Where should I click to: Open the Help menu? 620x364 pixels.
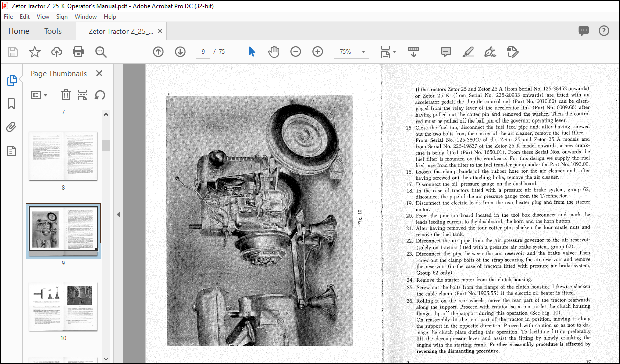pos(110,17)
